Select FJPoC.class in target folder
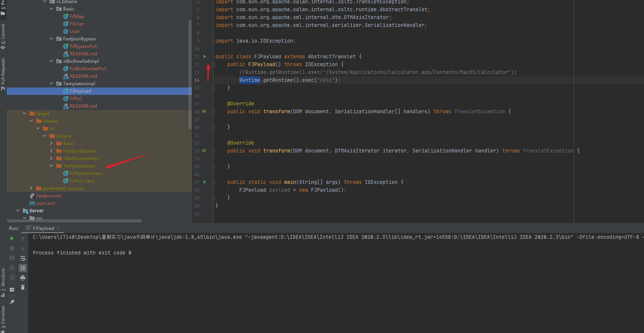This screenshot has height=333, width=644. pyautogui.click(x=82, y=181)
